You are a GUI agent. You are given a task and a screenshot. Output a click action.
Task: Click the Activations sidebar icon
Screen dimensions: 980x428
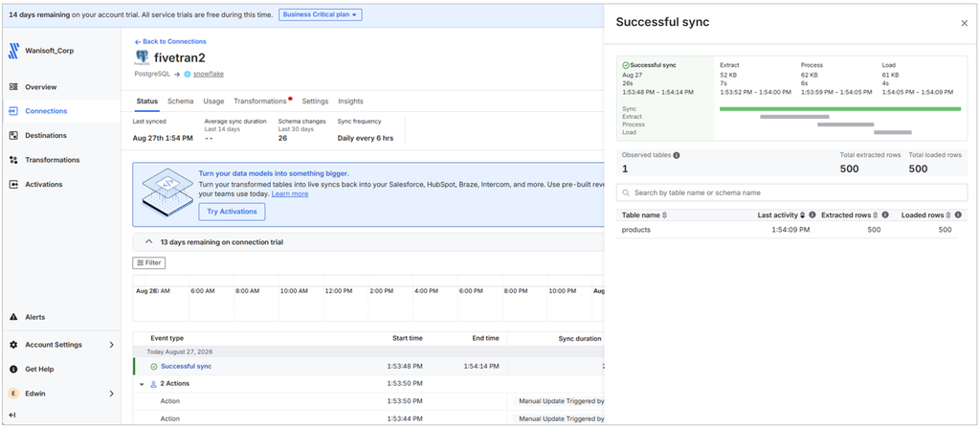point(13,185)
